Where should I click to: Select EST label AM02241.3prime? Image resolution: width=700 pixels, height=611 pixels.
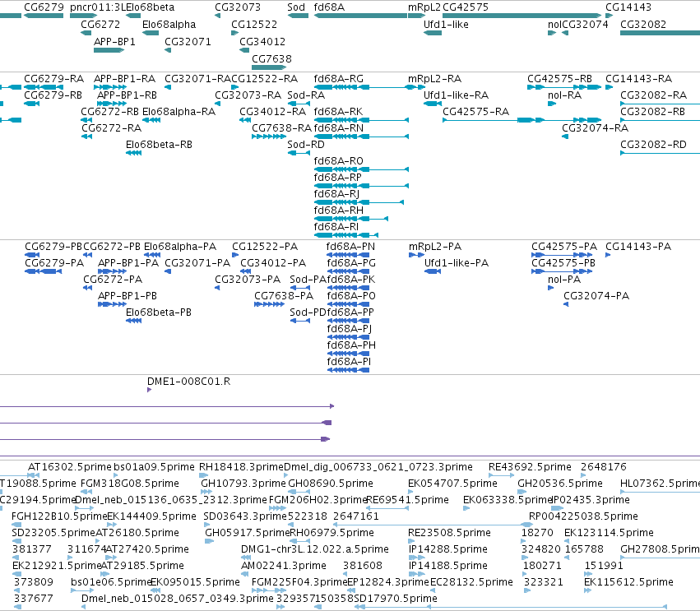pyautogui.click(x=284, y=566)
